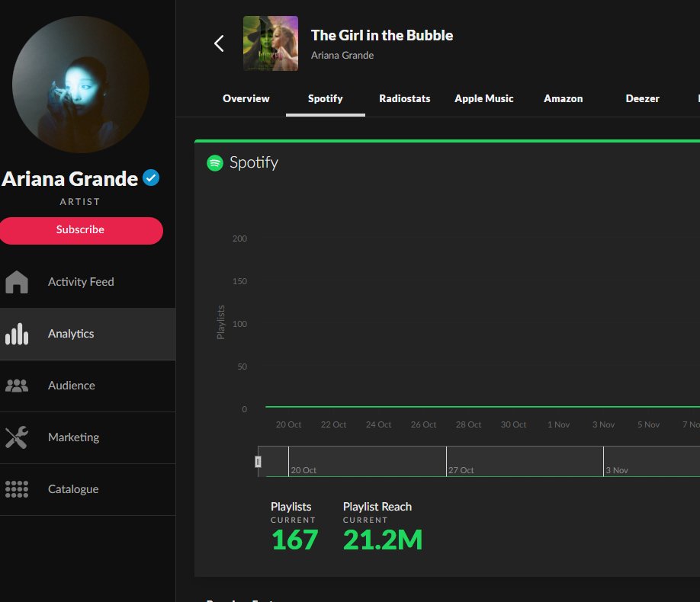Image resolution: width=700 pixels, height=602 pixels.
Task: Open Ariana Grande's round profile photo
Action: (x=81, y=85)
